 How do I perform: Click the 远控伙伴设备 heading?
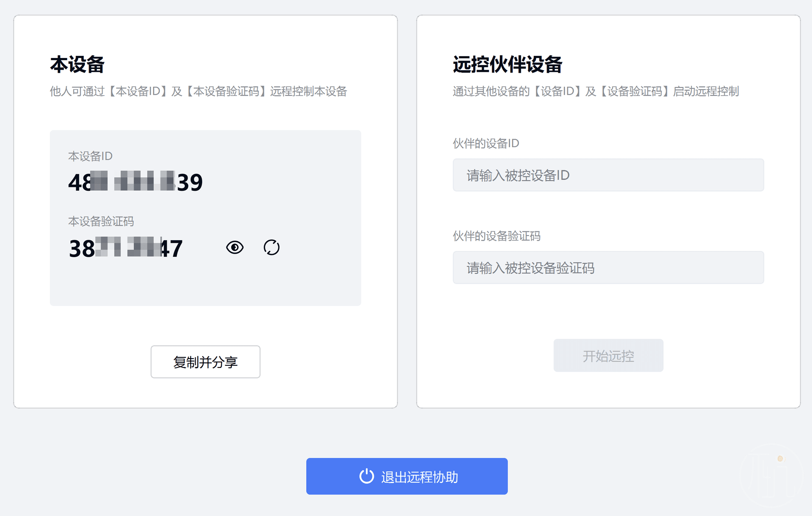tap(507, 65)
